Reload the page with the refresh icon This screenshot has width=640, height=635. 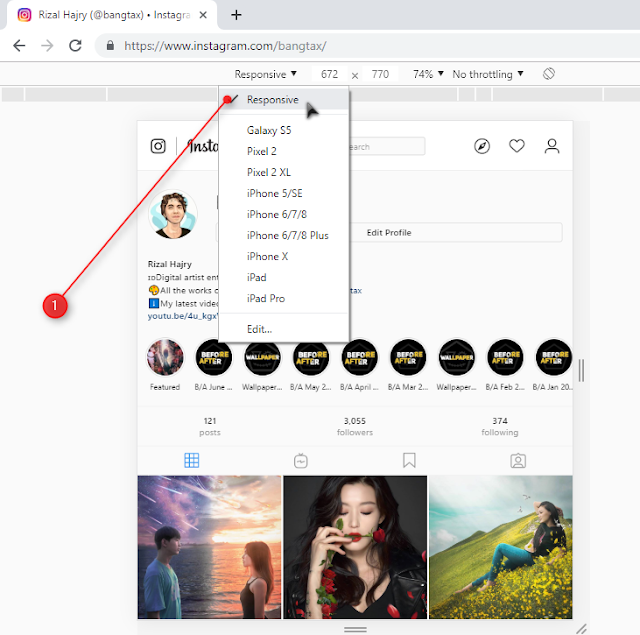point(76,45)
